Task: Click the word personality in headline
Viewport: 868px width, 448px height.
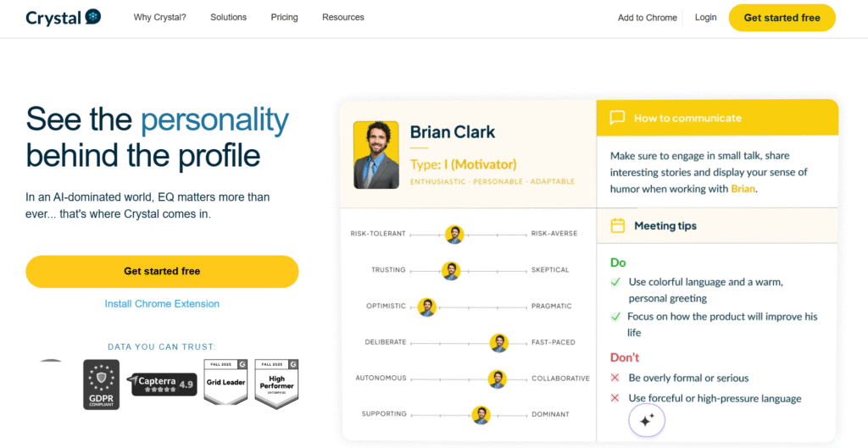Action: tap(214, 120)
